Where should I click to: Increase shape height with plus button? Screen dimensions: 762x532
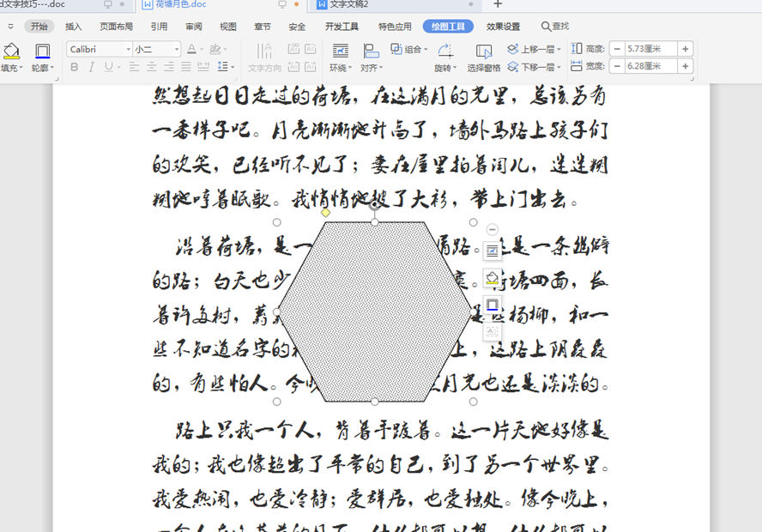pos(686,49)
